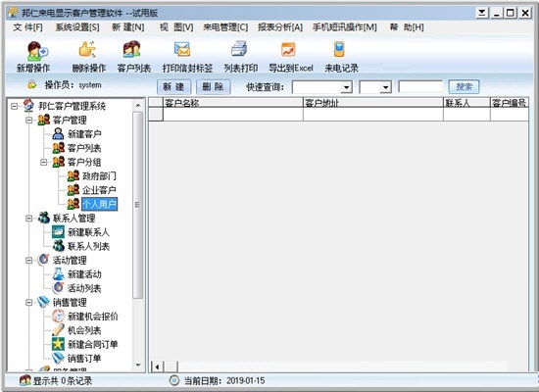
Task: Open the 帮助[H] menu
Action: coord(407,27)
